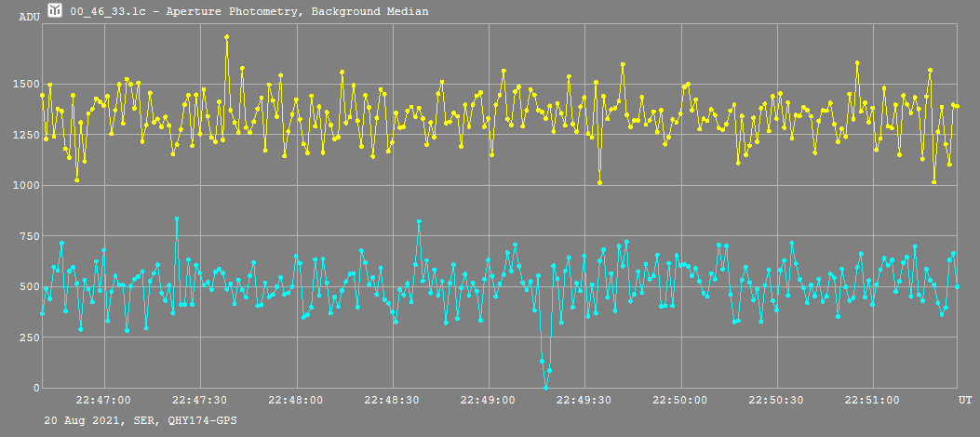
Task: Click the Tangra icon beside the chart title
Action: [56, 10]
